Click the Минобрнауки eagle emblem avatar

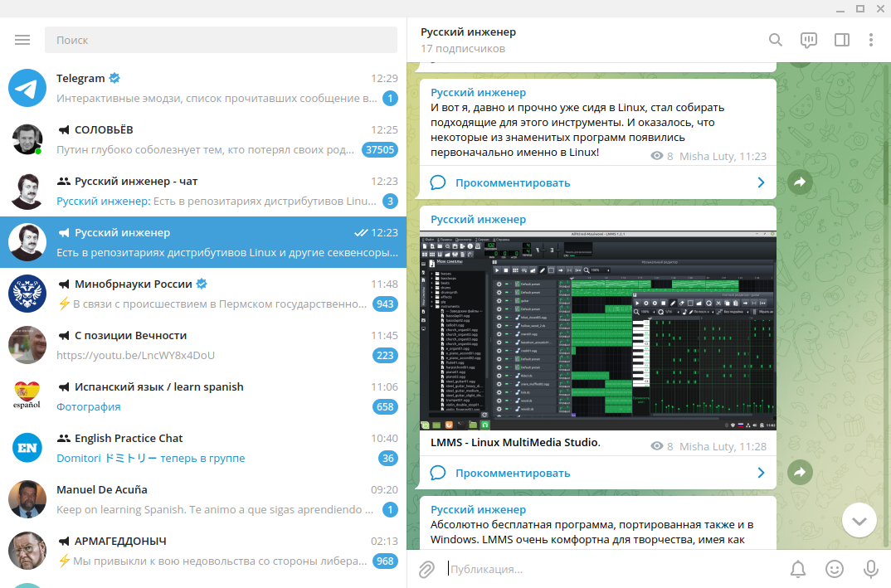tap(27, 294)
